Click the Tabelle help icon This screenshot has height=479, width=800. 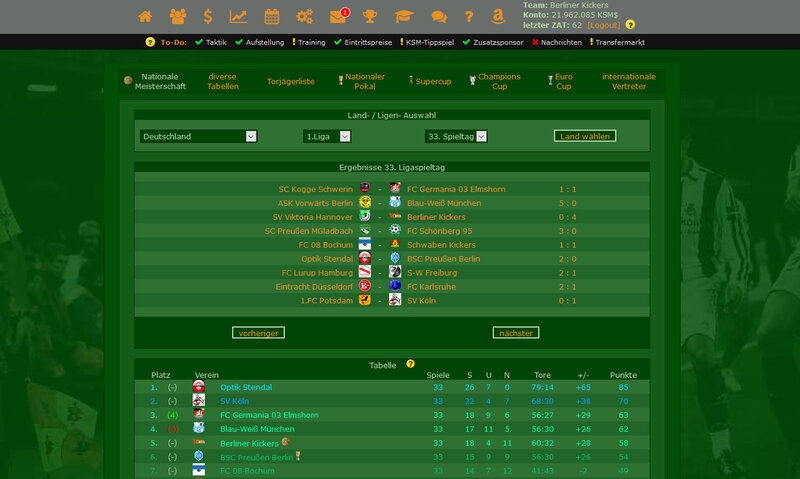coord(410,364)
